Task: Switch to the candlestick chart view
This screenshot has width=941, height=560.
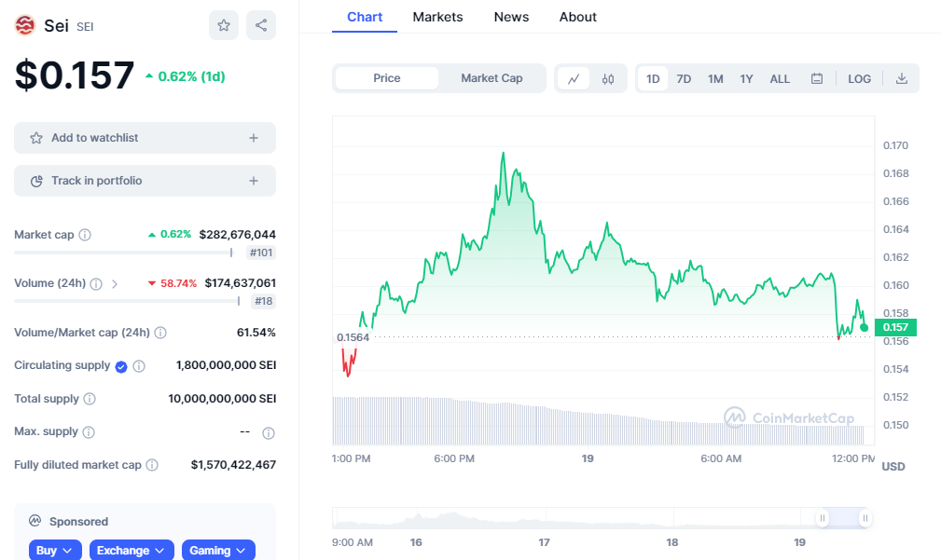Action: (x=608, y=78)
